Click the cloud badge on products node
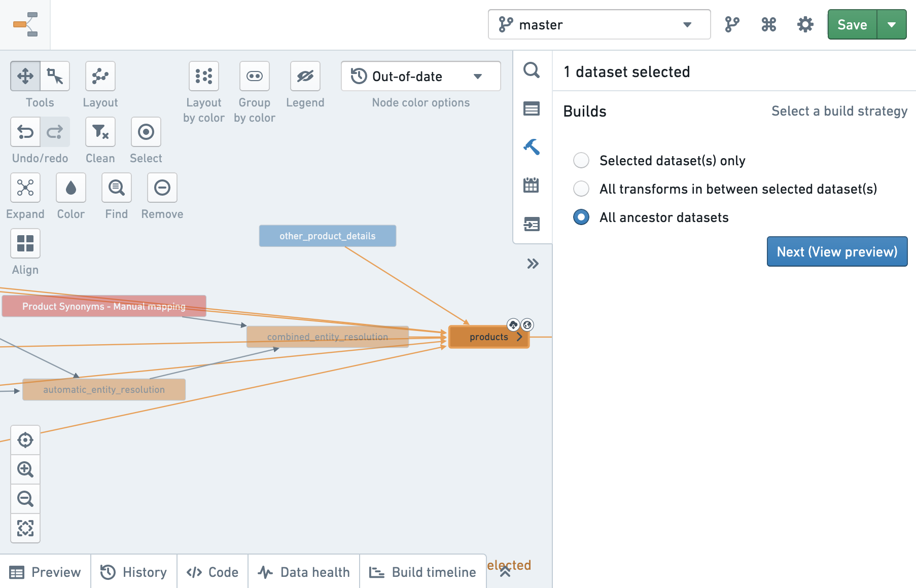The height and width of the screenshot is (588, 916). pos(513,325)
